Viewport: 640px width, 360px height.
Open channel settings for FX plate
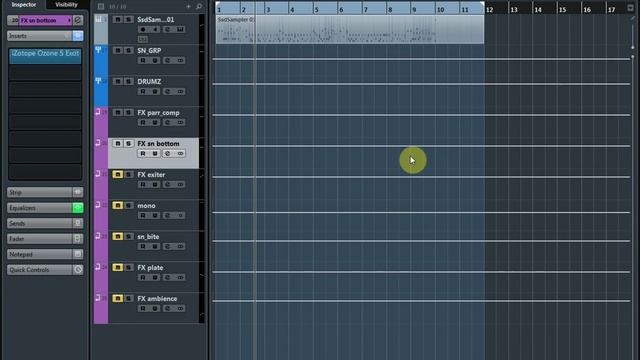click(168, 278)
